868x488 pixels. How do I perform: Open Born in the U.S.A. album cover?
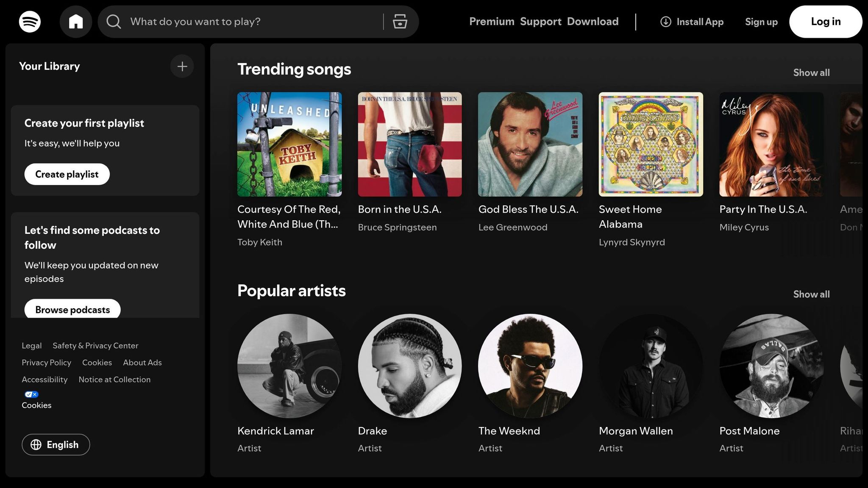[410, 144]
